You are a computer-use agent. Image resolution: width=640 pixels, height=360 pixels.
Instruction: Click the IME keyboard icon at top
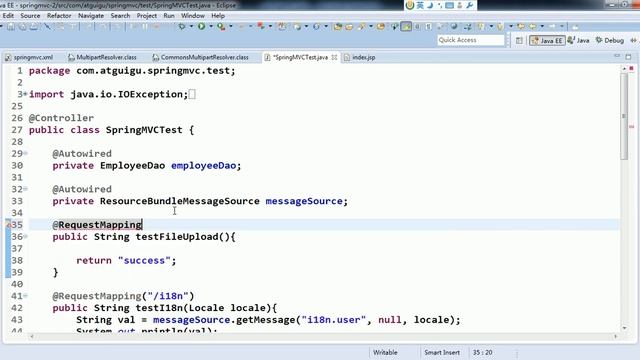click(x=449, y=5)
